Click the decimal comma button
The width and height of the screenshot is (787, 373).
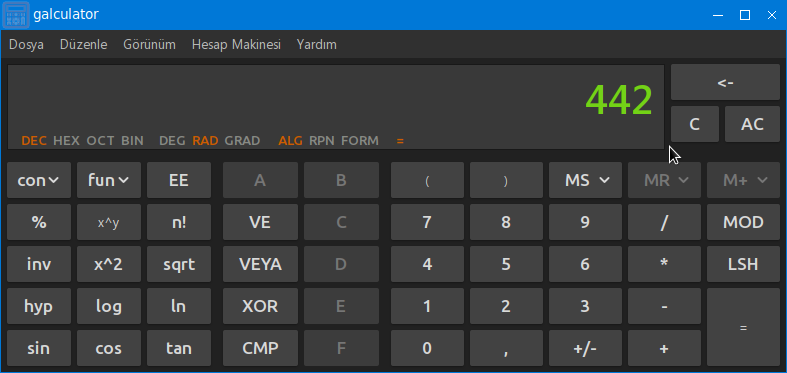tap(506, 348)
